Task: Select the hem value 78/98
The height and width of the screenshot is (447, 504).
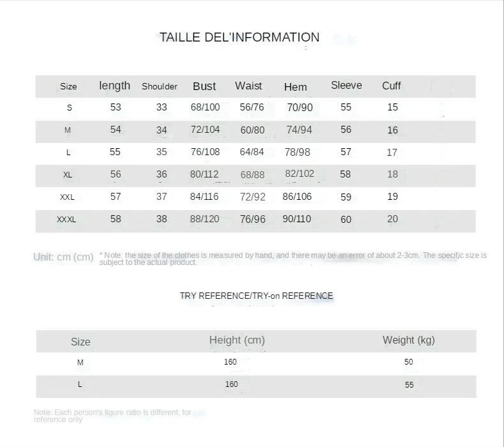Action: pos(297,152)
